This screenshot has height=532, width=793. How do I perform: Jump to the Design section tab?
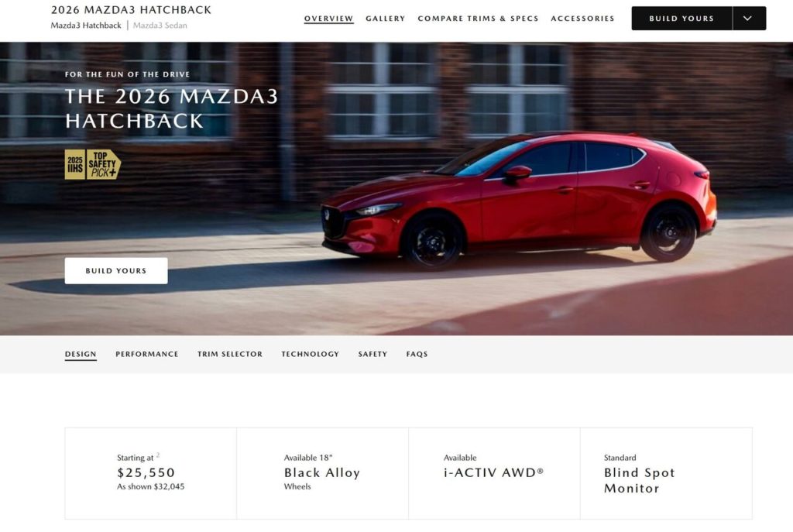(81, 354)
